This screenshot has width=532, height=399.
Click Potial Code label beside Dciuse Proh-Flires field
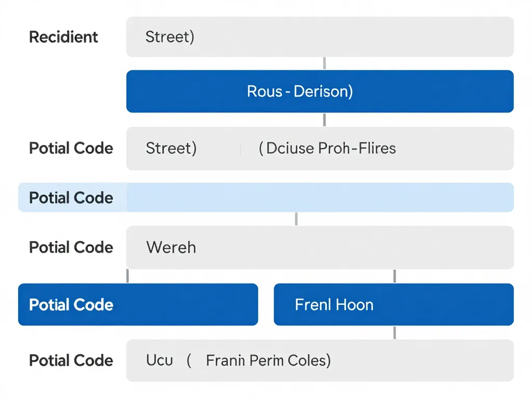pyautogui.click(x=71, y=149)
